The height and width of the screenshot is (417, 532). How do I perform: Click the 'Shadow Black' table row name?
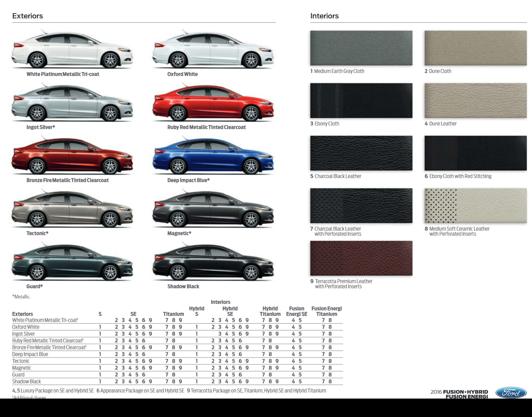coord(27,381)
